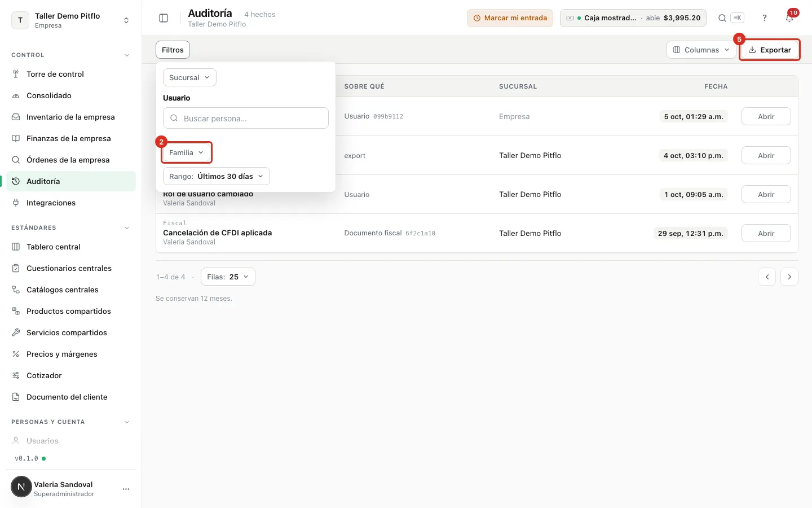The image size is (812, 508).
Task: Click the FECHA column header
Action: click(716, 86)
